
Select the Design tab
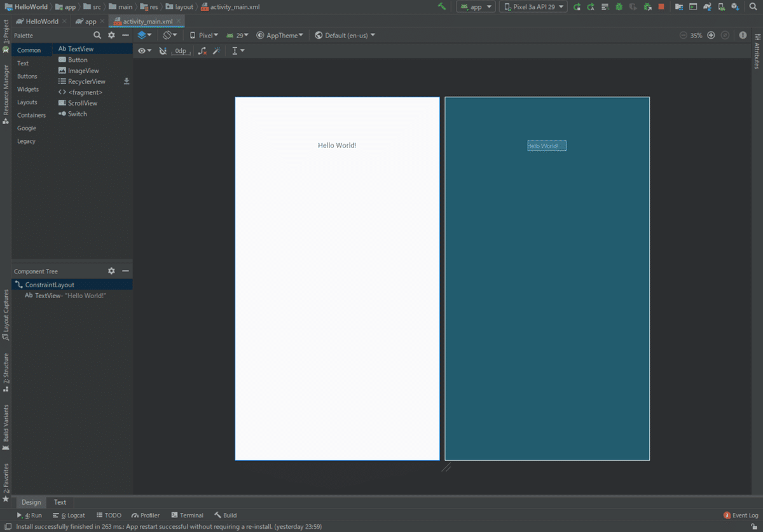pos(31,502)
